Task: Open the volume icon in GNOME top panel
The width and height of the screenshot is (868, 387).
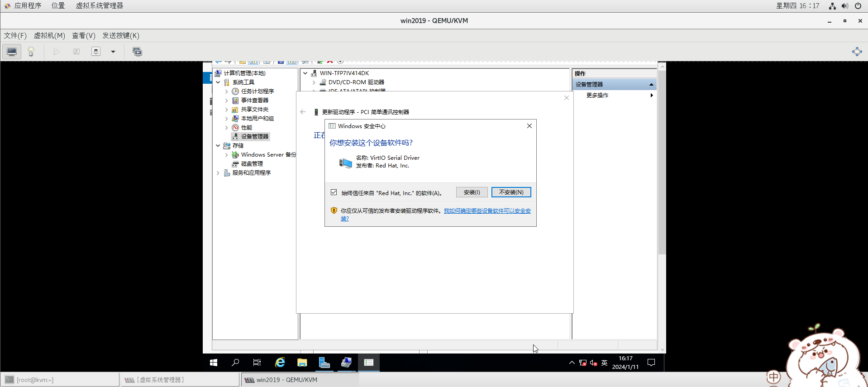Action: coord(844,6)
